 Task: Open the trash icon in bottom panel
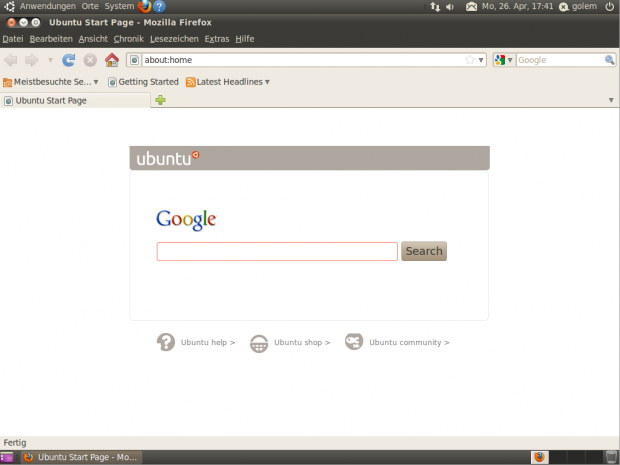pyautogui.click(x=611, y=457)
